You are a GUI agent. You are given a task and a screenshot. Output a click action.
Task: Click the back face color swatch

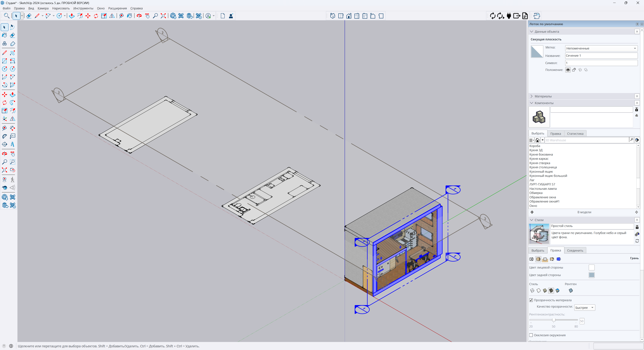click(x=591, y=275)
